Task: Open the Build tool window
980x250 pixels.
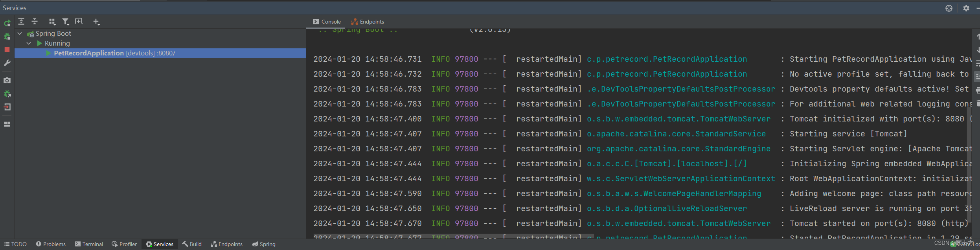Action: point(192,244)
